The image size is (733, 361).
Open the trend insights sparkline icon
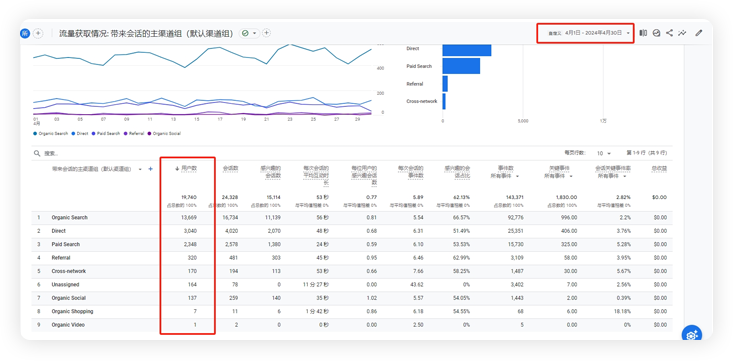click(x=683, y=33)
